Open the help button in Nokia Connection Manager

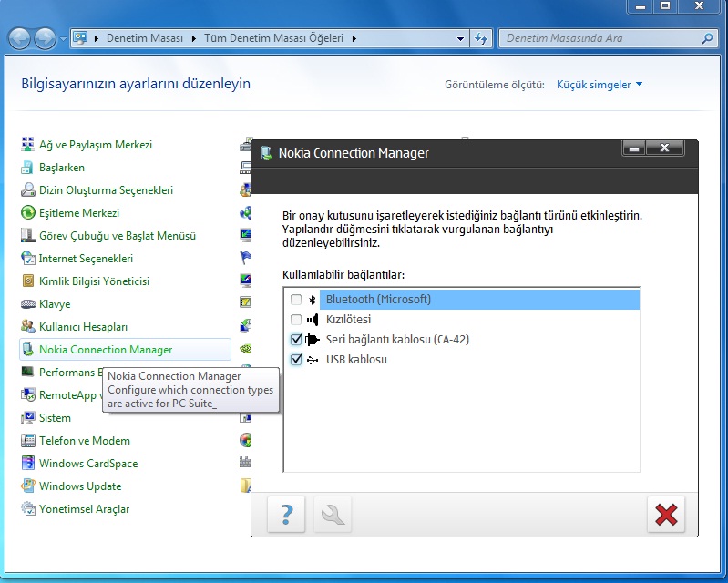[x=286, y=514]
